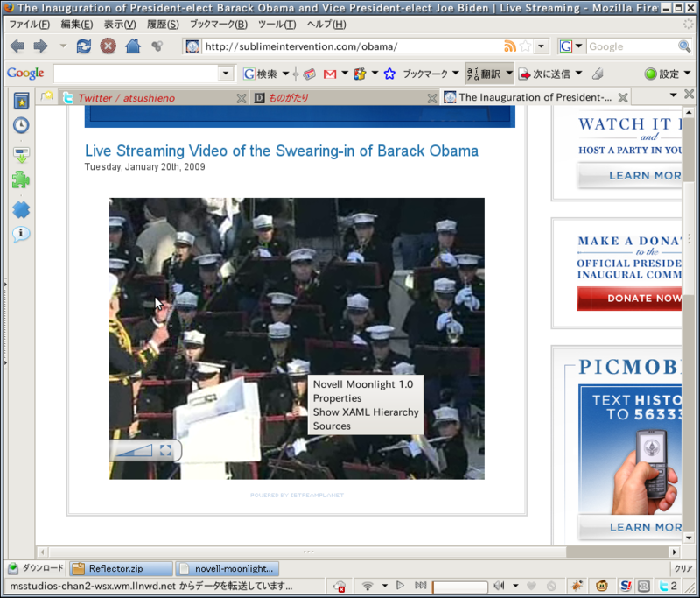Choose Show XAML Hierarchy in context menu
The width and height of the screenshot is (700, 598).
366,412
